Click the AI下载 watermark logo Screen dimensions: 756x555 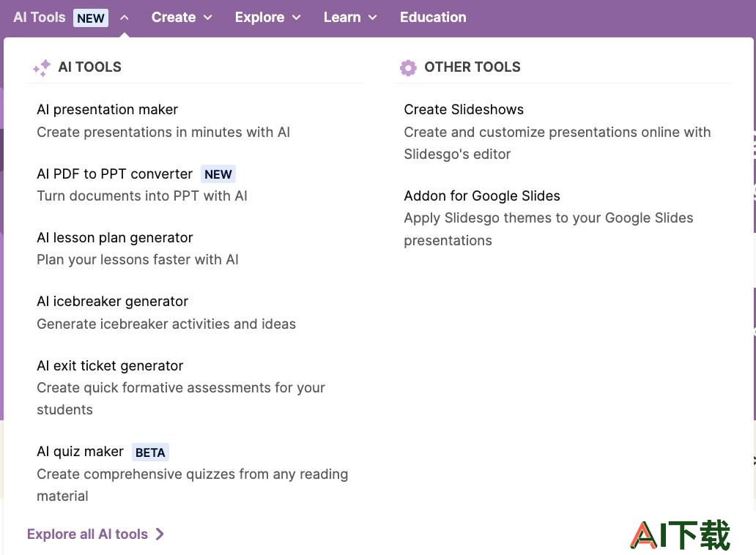tap(680, 534)
